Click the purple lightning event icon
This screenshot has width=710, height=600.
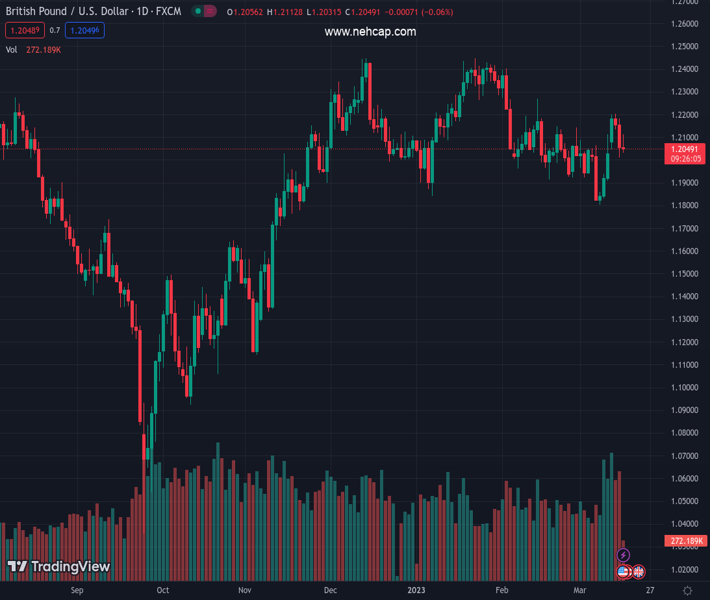[624, 555]
